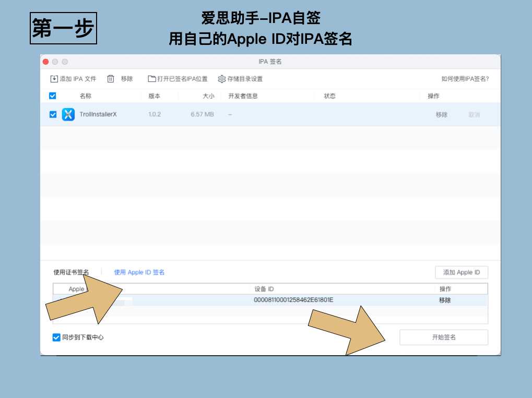Switch to 使用 Apple ID 签名 tab

[x=139, y=272]
